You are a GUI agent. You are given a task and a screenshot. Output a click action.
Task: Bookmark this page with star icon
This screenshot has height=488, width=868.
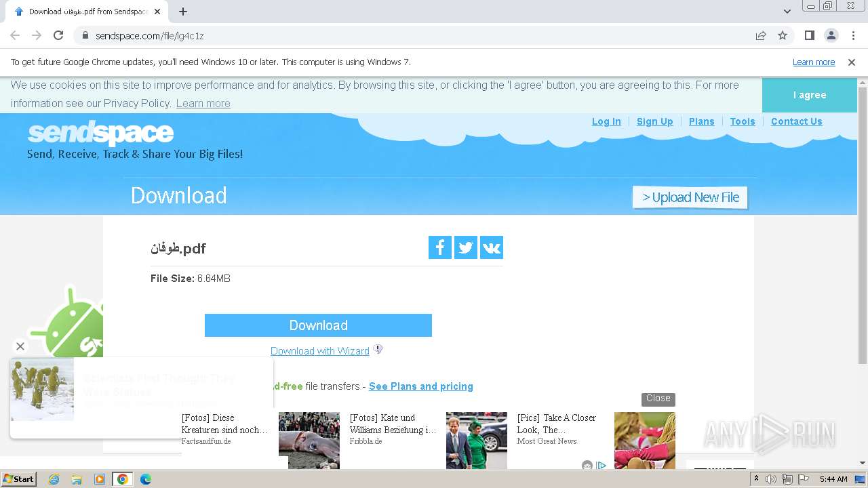point(783,35)
